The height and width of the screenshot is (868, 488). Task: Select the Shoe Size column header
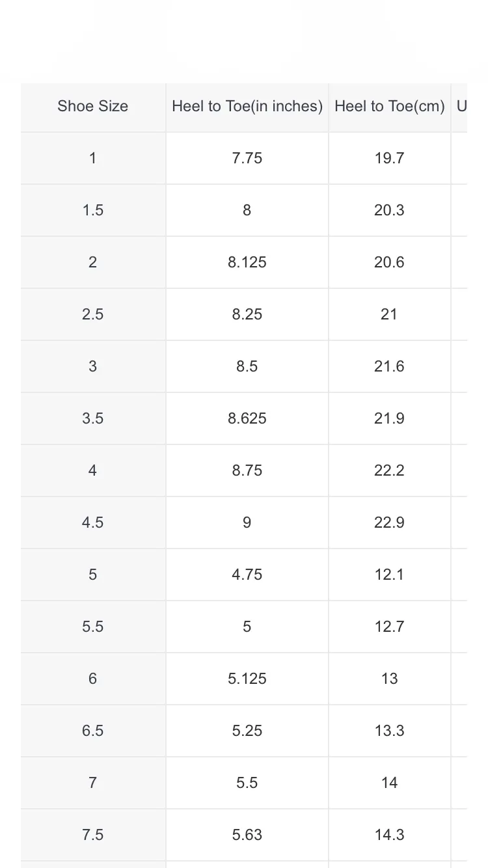tap(93, 107)
